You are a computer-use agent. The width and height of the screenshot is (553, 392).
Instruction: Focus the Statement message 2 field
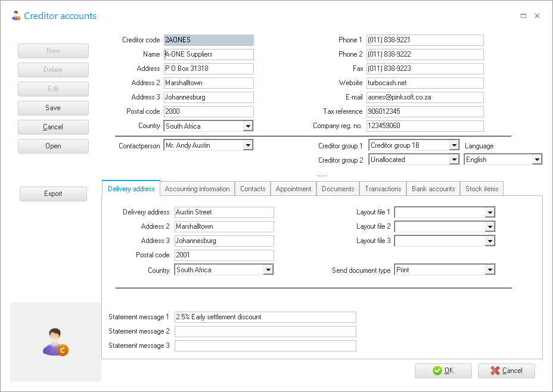coord(265,331)
